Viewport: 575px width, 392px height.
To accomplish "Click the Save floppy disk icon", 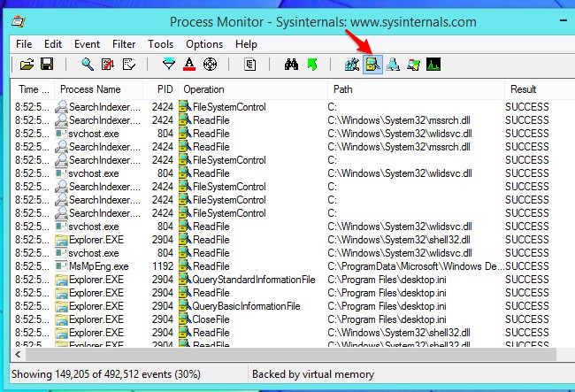I will coord(47,65).
